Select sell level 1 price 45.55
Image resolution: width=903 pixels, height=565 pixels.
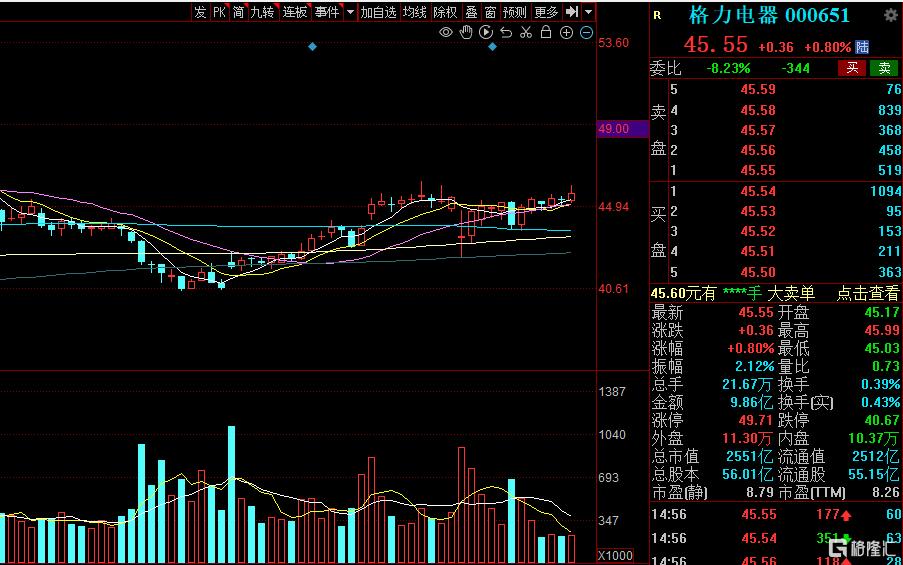(758, 170)
